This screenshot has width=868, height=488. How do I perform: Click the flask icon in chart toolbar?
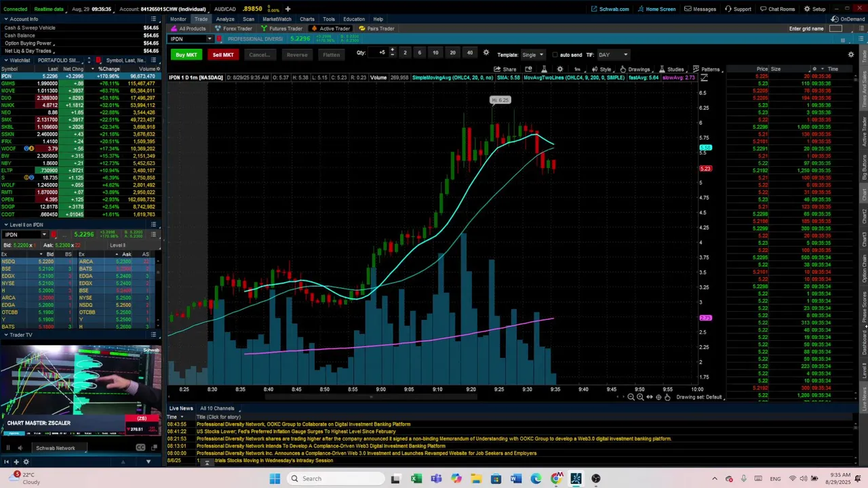click(544, 69)
